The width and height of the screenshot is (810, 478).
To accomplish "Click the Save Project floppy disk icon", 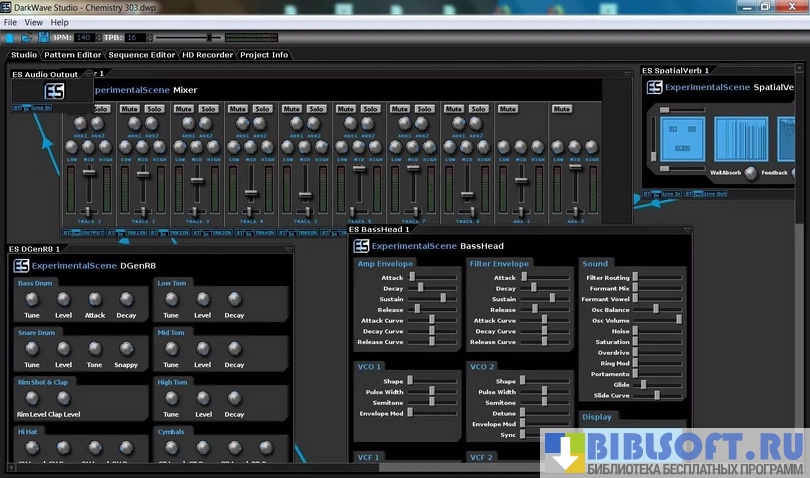I will click(43, 37).
